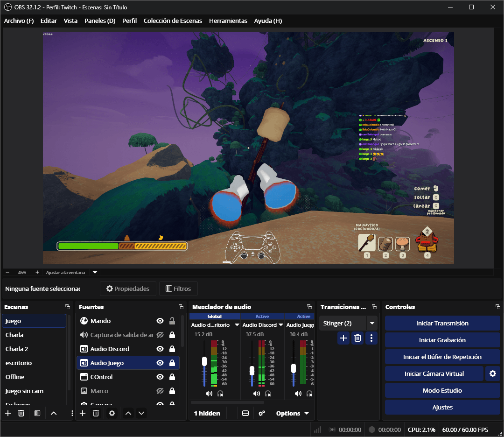Viewport: 504px width, 437px height.
Task: Click Audio de escritorio volume fader
Action: (x=204, y=361)
